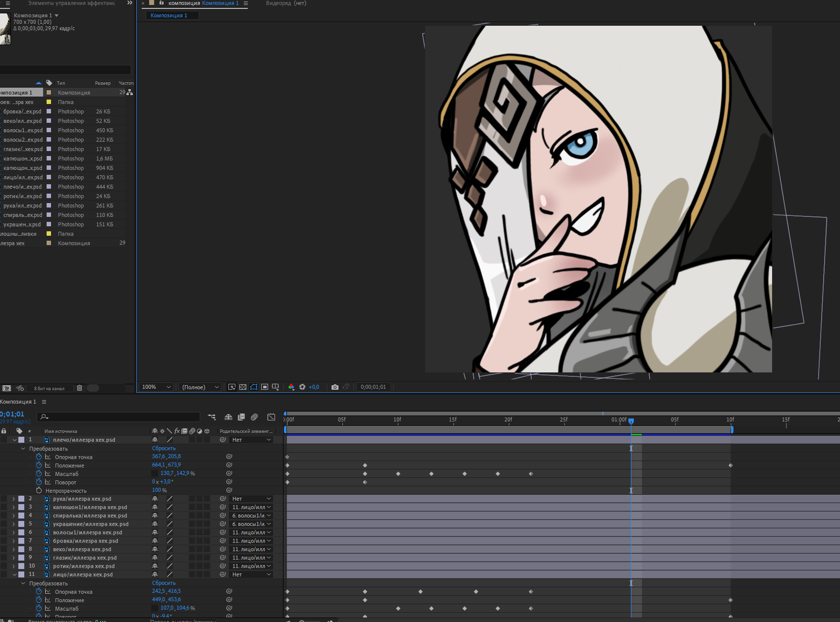
Task: Open the timeline panel Композиция 1 menu
Action: click(44, 402)
